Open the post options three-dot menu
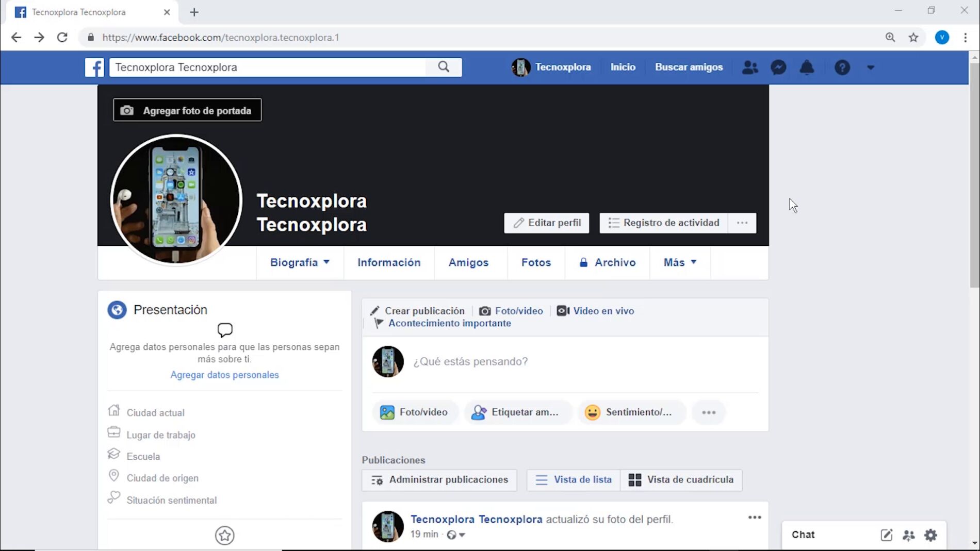Viewport: 980px width, 551px height. click(755, 517)
